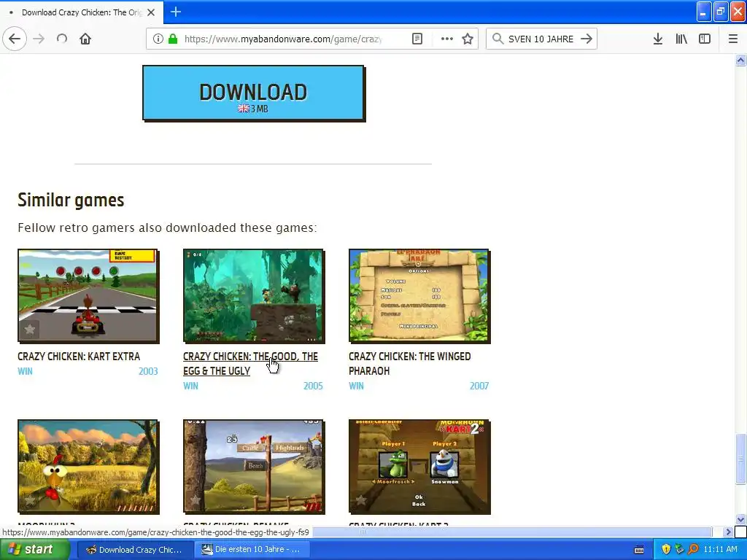Open Crazy Chicken: The Winged Pharaoh link
This screenshot has width=747, height=560.
tap(410, 363)
